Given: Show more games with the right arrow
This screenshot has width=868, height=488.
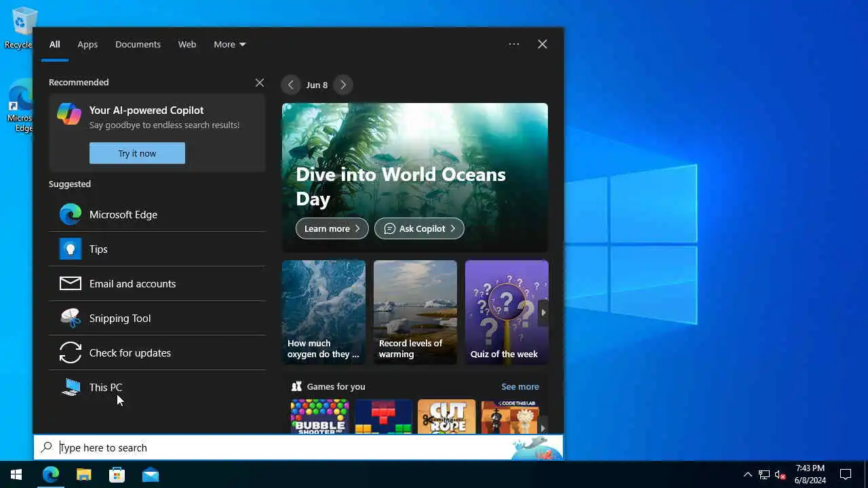Looking at the screenshot, I should (x=542, y=428).
